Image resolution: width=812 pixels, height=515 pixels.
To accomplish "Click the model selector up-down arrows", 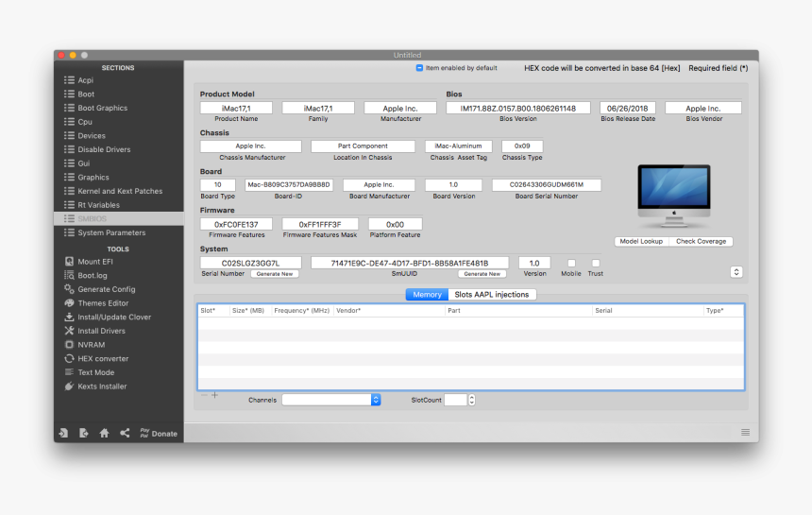I will (x=736, y=272).
